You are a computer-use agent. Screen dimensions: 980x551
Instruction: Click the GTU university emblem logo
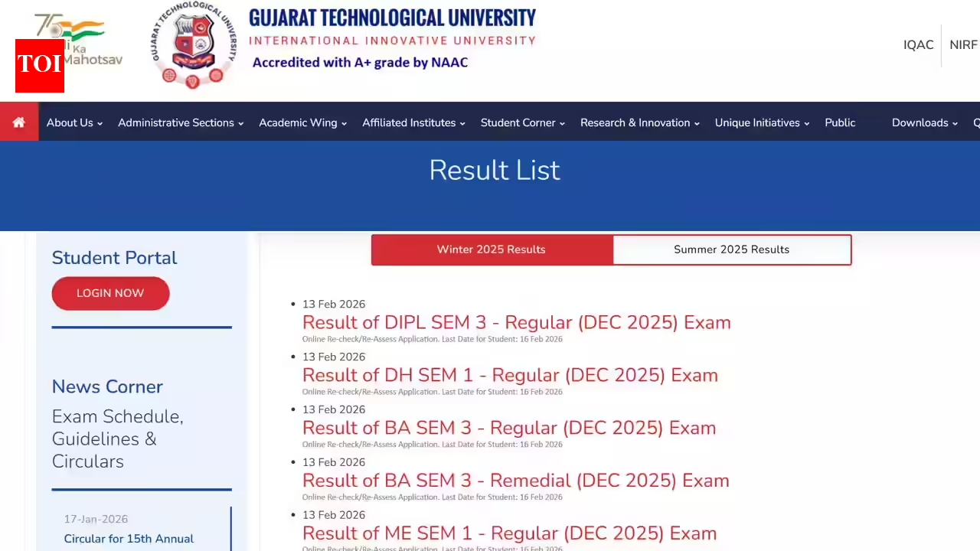click(x=192, y=46)
